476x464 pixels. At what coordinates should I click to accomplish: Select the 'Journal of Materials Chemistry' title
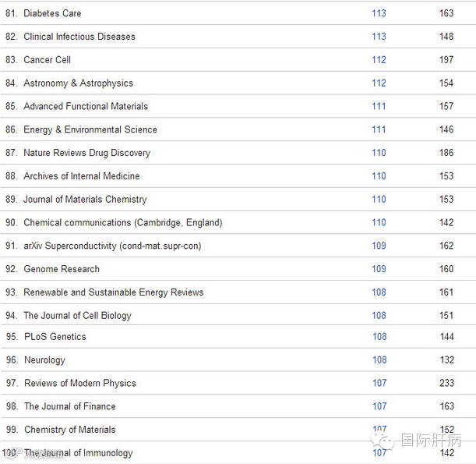(85, 200)
